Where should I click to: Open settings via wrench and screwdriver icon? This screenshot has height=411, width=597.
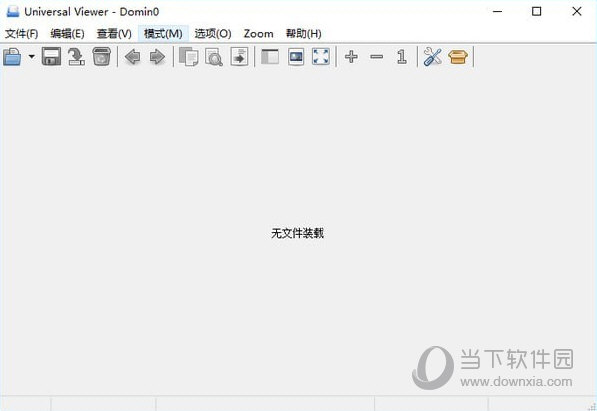point(433,57)
